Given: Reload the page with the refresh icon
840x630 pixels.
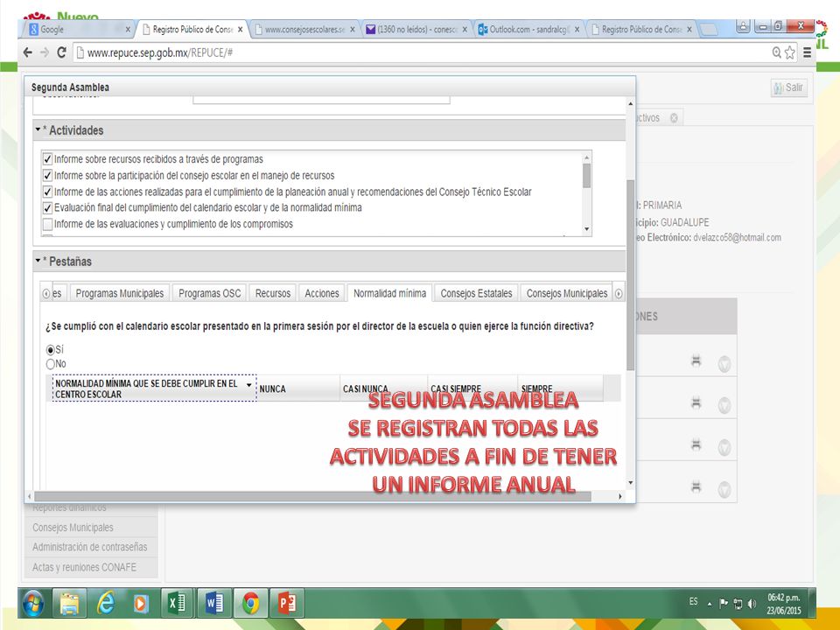Looking at the screenshot, I should [x=61, y=52].
